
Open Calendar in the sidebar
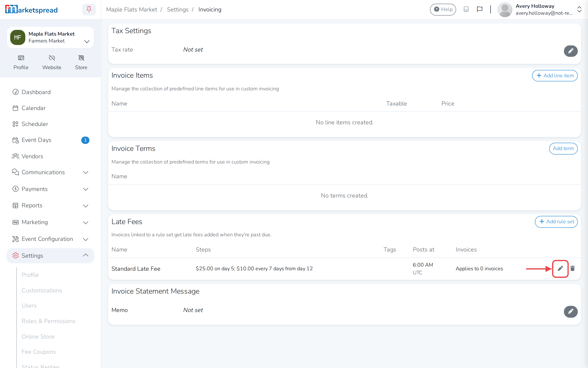50,108
